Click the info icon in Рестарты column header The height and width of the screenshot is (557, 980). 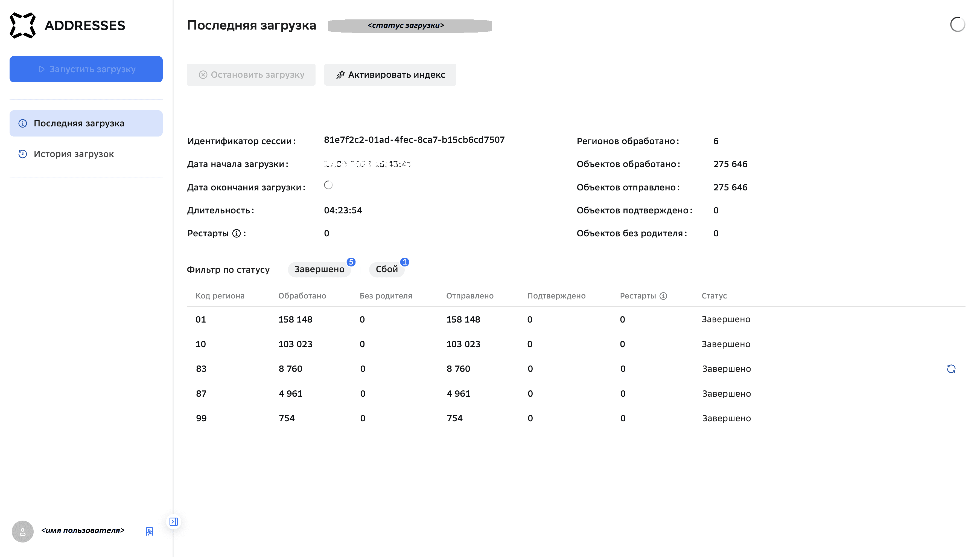[x=663, y=296]
